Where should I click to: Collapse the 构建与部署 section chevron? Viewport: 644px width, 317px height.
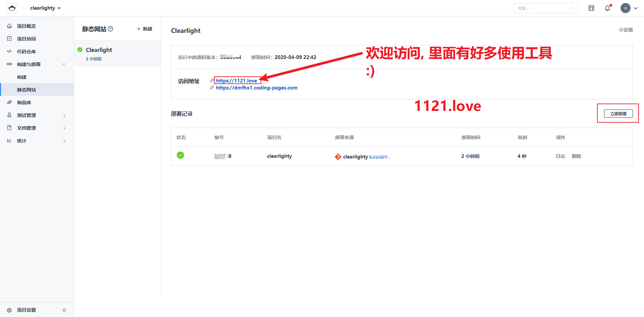(x=64, y=64)
